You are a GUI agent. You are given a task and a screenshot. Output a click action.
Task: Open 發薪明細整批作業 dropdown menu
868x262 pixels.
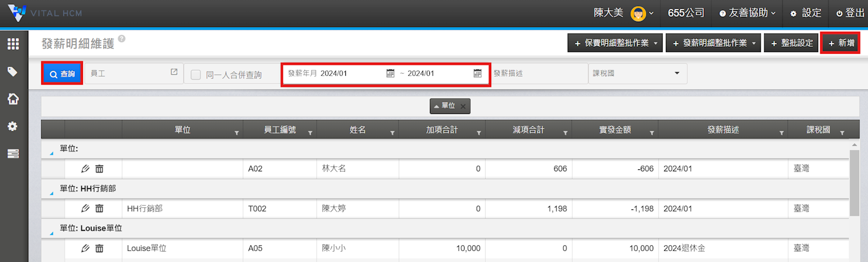click(713, 43)
